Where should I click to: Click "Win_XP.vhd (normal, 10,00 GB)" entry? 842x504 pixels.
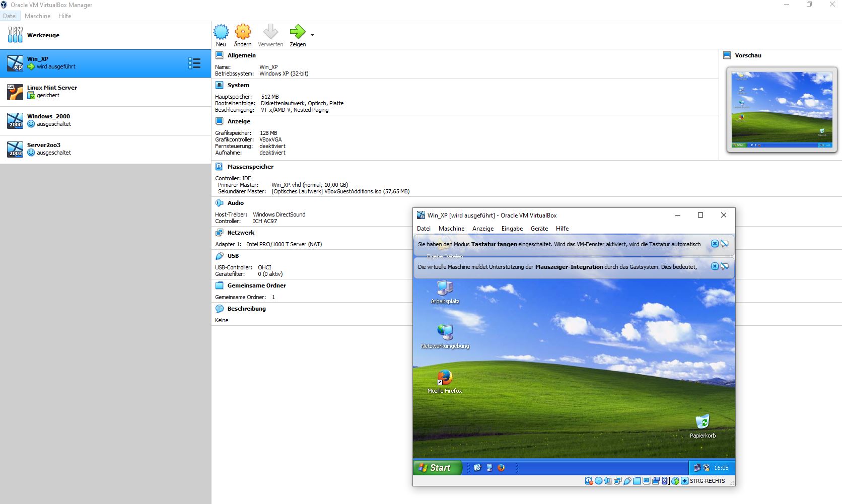coord(310,185)
